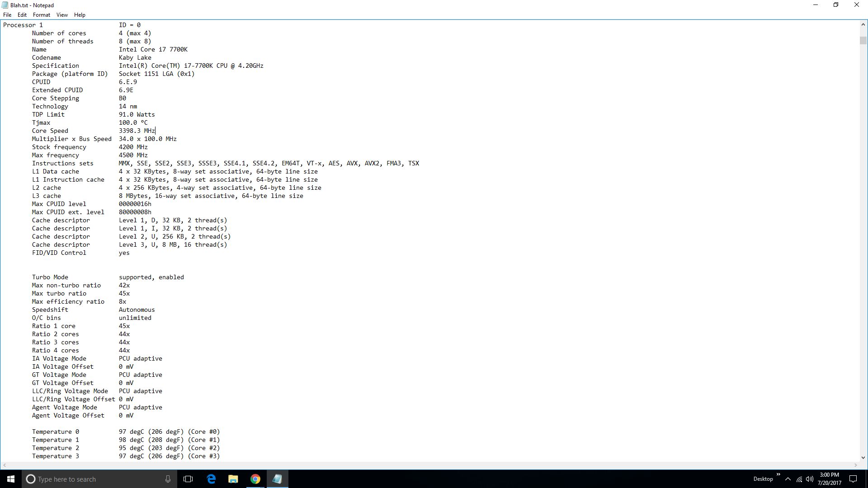Click '95 degC (203 degF) (Core #2)'

170,448
